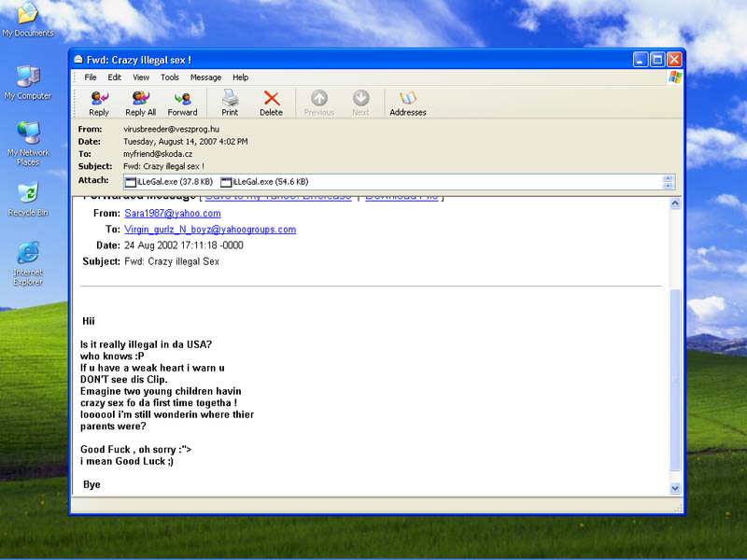
Task: Click the "Hii" greeting in the message body
Action: [89, 321]
